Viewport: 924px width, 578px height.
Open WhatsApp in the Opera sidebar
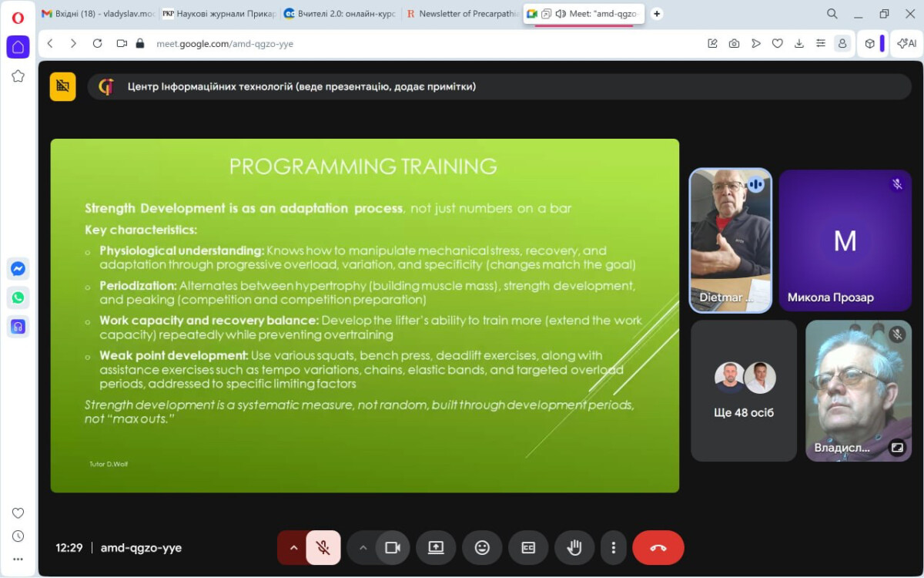[x=18, y=297]
